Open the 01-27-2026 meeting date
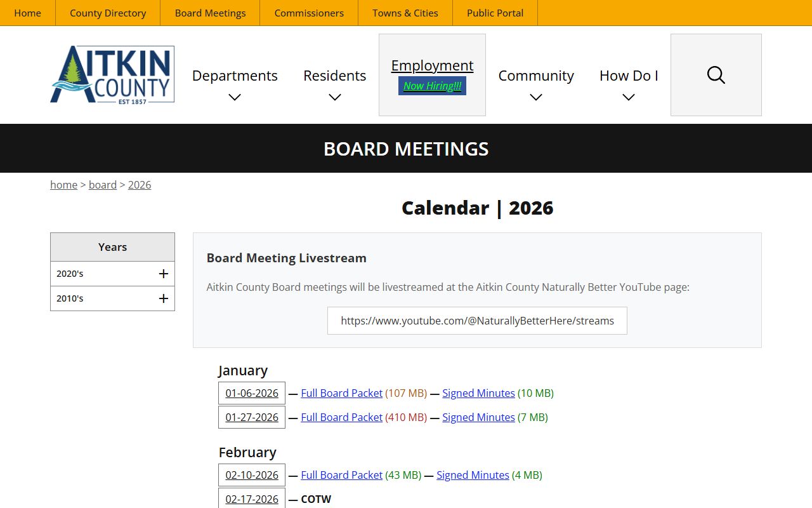The width and height of the screenshot is (812, 508). 252,417
